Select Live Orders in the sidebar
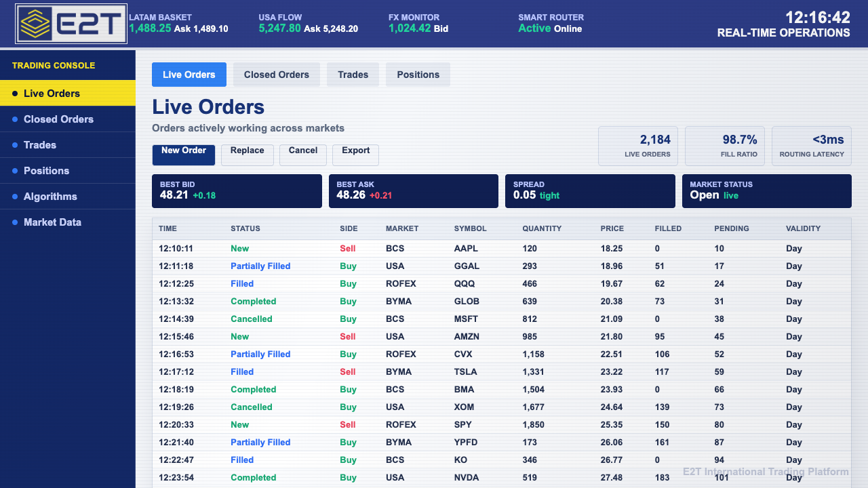868x488 pixels. point(68,94)
